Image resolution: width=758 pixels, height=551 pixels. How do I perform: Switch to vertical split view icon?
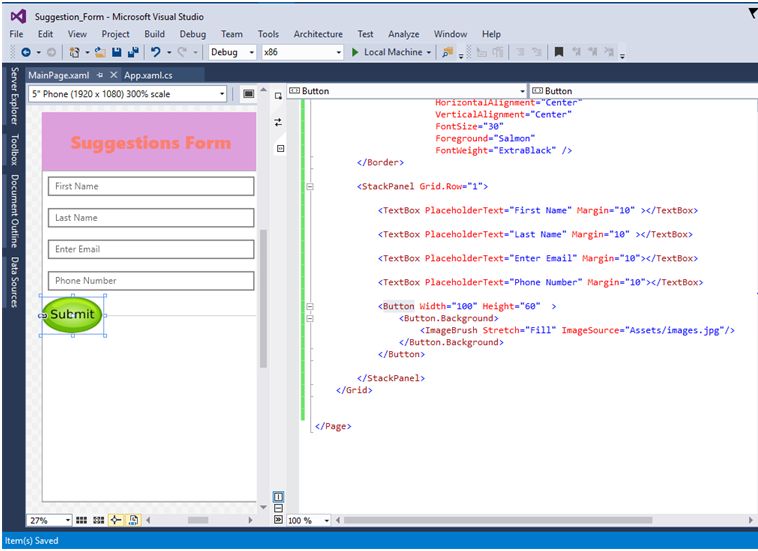pyautogui.click(x=279, y=497)
